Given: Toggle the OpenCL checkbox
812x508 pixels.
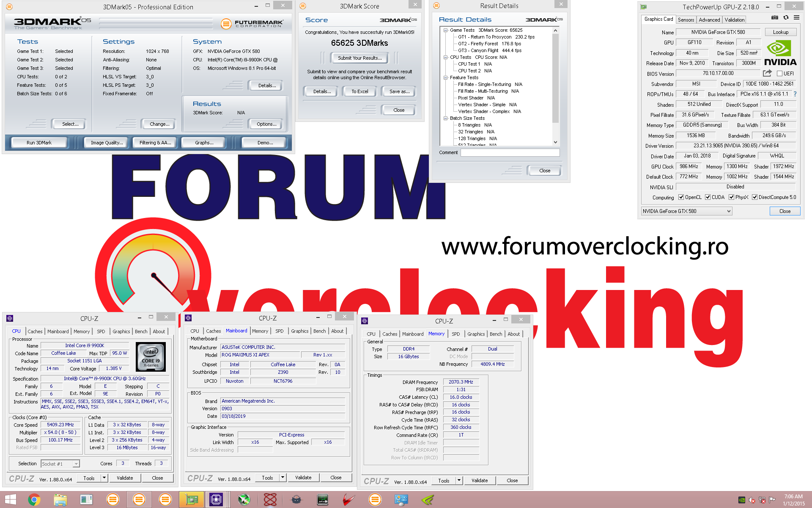Looking at the screenshot, I should click(681, 197).
